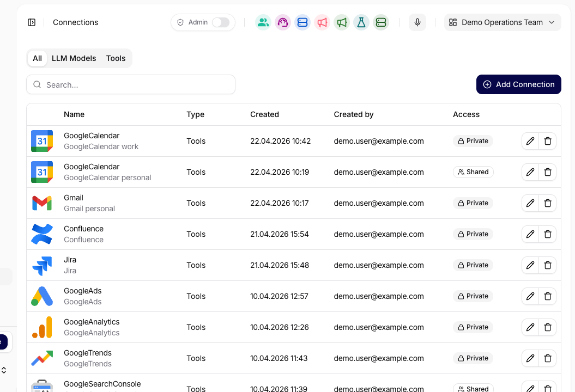Delete the GoogleTrends connection
575x392 pixels.
point(548,358)
